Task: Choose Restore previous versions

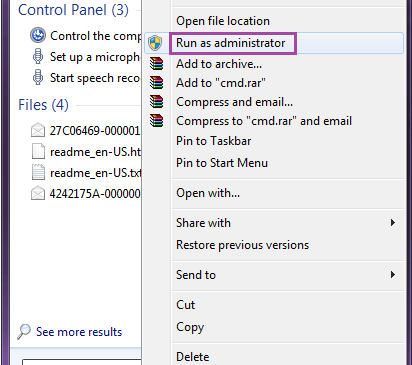Action: 243,245
